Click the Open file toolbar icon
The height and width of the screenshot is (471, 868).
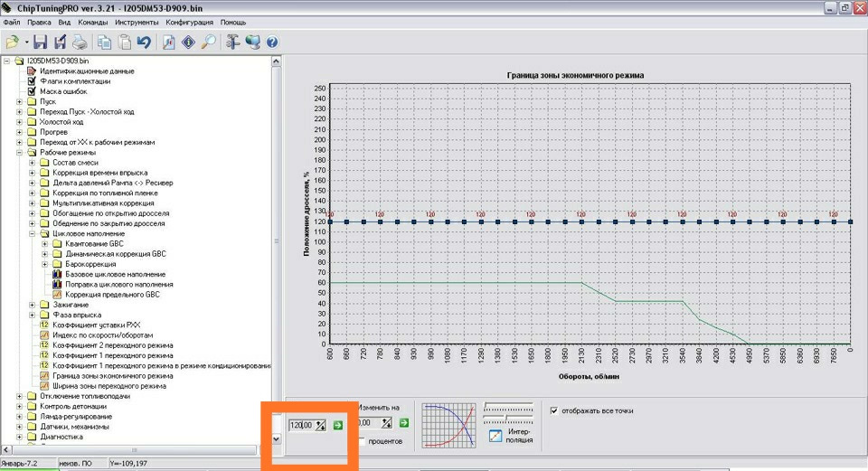[12, 42]
